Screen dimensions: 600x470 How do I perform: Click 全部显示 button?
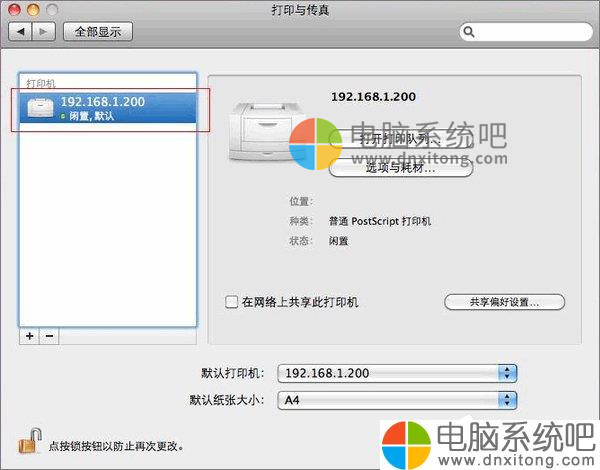tap(98, 31)
